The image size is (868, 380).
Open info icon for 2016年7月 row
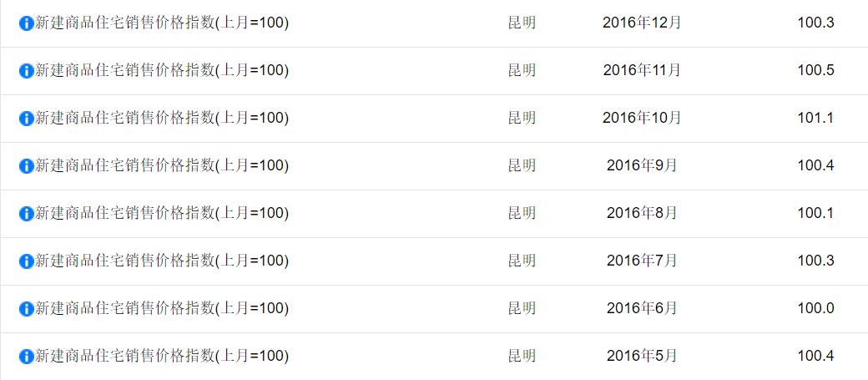pyautogui.click(x=26, y=261)
